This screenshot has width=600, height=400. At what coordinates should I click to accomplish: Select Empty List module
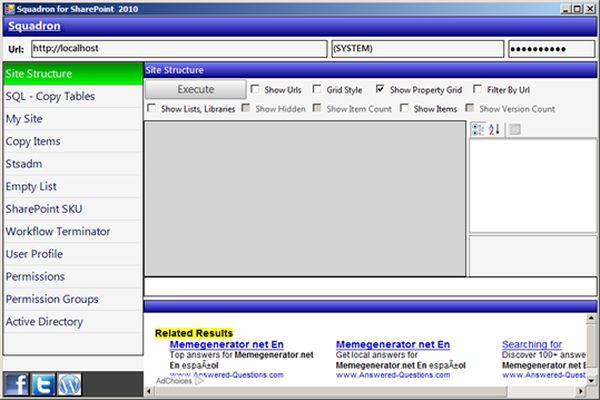pyautogui.click(x=73, y=186)
